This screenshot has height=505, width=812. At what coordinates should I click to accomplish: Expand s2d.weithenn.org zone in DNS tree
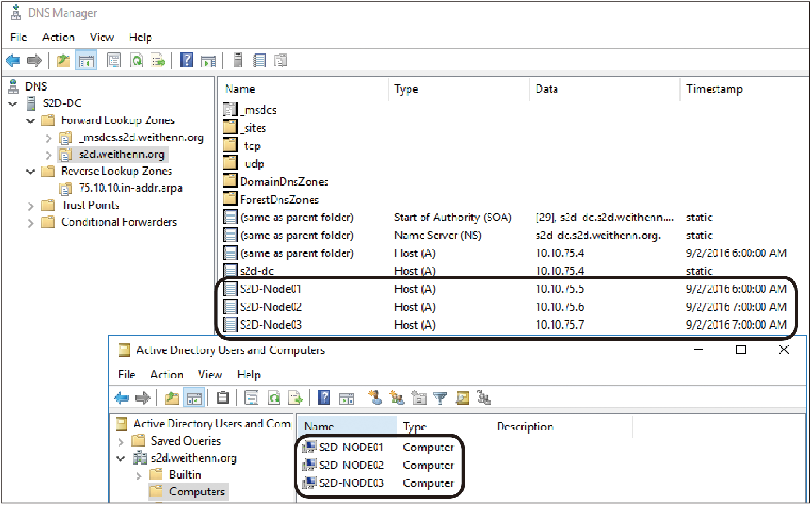point(48,155)
